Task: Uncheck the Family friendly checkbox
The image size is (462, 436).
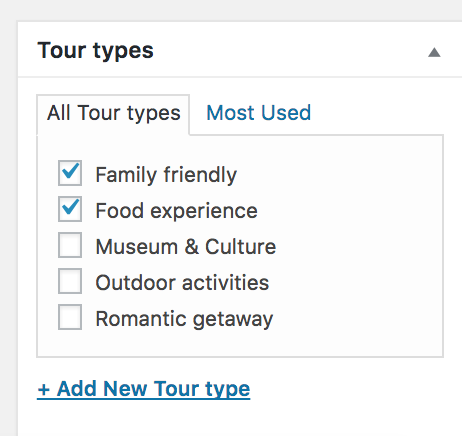Action: point(70,173)
